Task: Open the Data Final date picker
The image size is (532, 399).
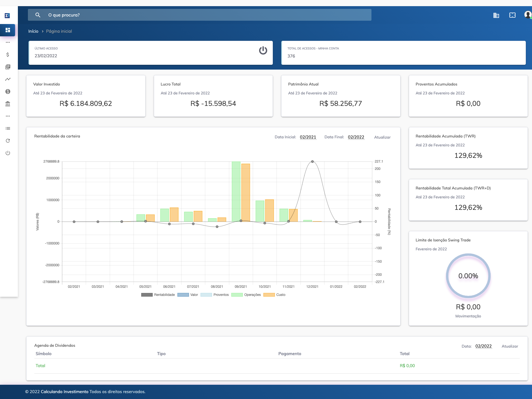Action: (x=356, y=137)
